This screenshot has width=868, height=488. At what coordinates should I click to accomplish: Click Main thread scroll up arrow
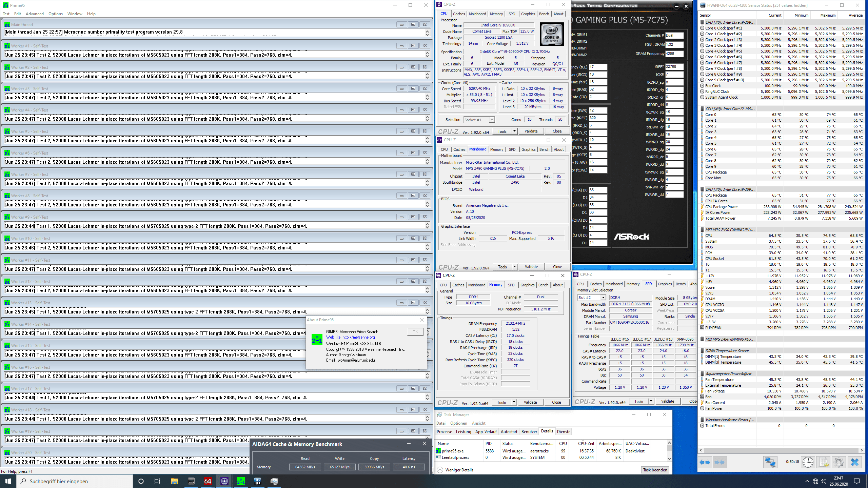pos(427,30)
